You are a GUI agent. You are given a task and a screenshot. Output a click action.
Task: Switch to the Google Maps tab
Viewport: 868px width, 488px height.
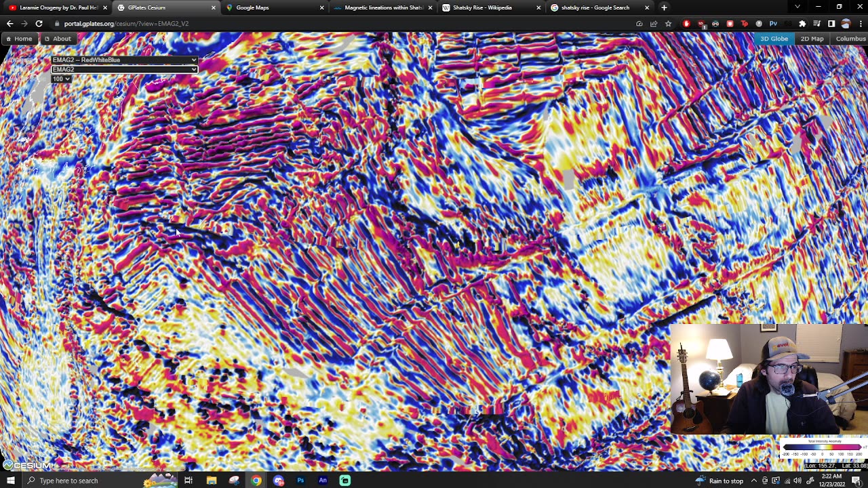point(275,7)
